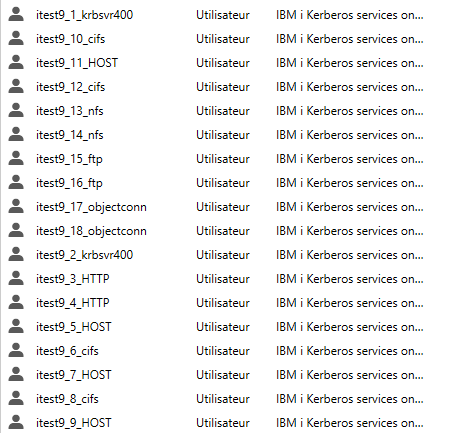Screen dimensions: 451x433
Task: Click the Utilisateur type cell for itest9_7_HOST
Action: pyautogui.click(x=223, y=375)
